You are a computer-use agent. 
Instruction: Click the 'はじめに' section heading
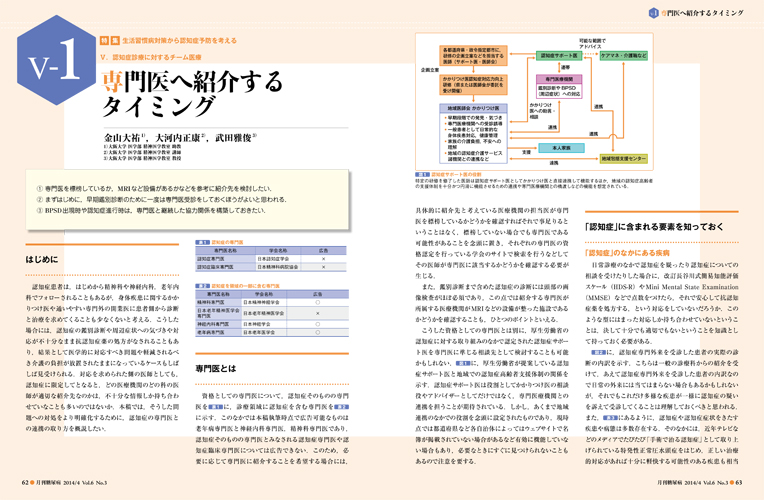(x=41, y=259)
